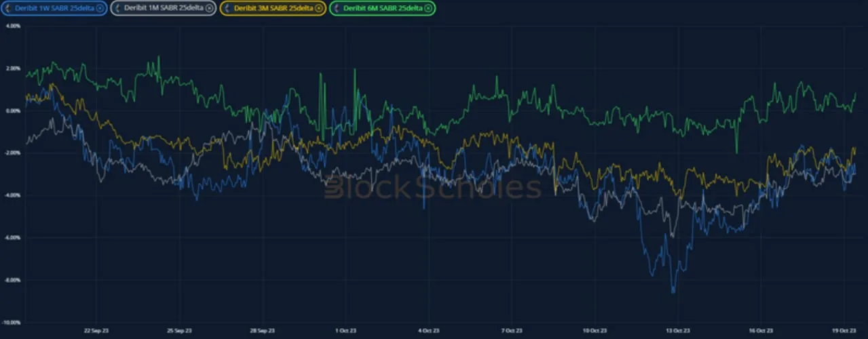868x339 pixels.
Task: Remove the Deribit 3M SABR 25delta series
Action: click(319, 8)
